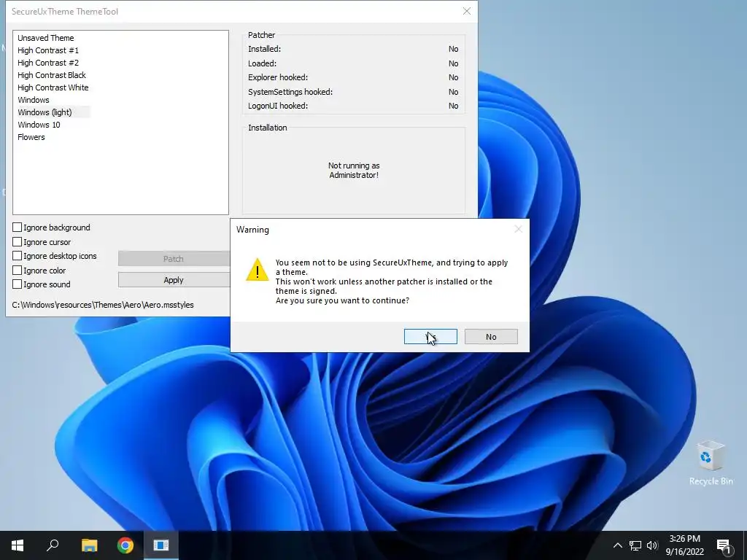Viewport: 747px width, 560px height.
Task: Open the notification center icon
Action: (724, 545)
